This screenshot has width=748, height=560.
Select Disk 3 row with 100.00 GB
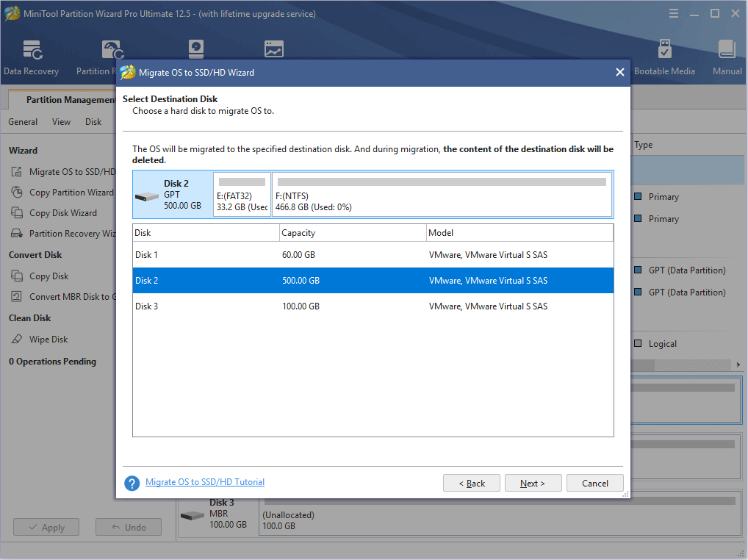[x=373, y=306]
